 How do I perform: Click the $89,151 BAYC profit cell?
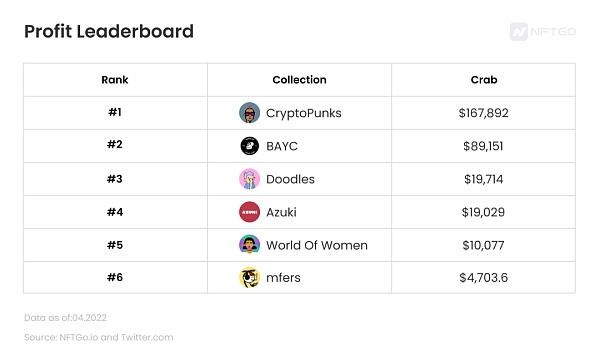[x=483, y=146]
